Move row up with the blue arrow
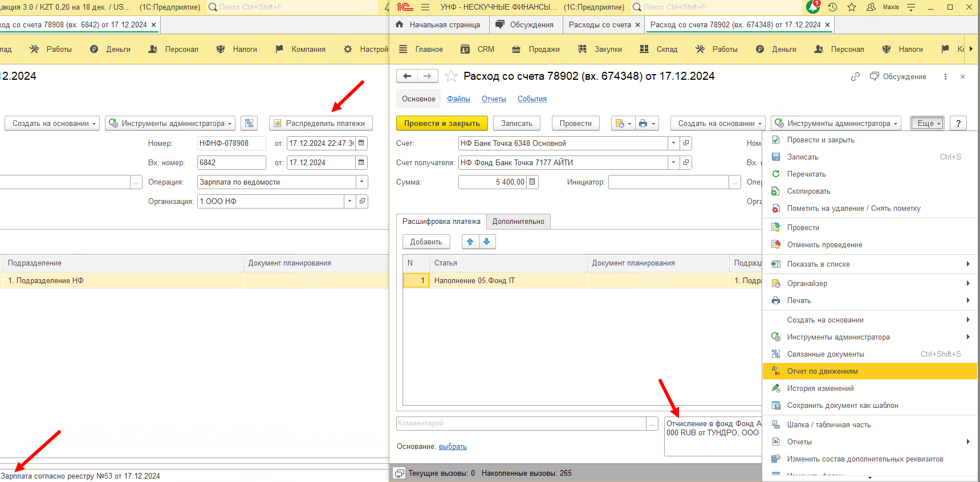The width and height of the screenshot is (980, 482). pyautogui.click(x=470, y=242)
